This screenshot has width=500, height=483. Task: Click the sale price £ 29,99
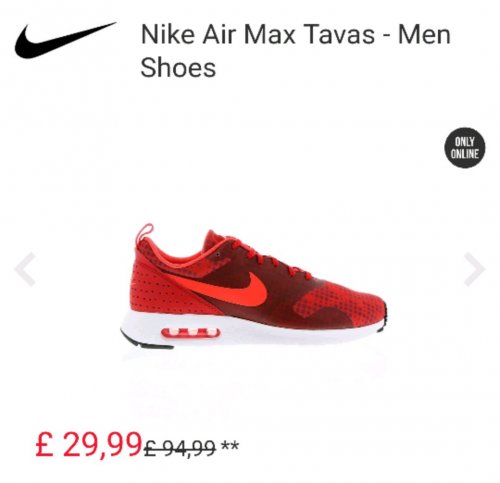coord(89,444)
